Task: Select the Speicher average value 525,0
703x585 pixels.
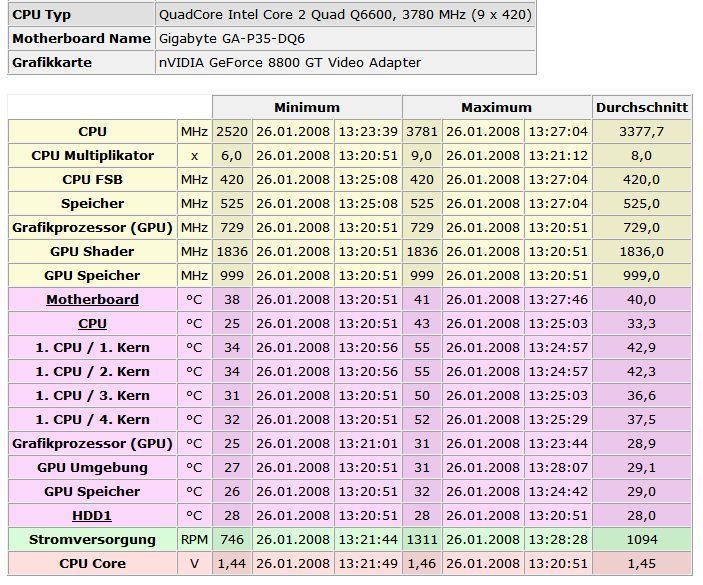Action: click(x=642, y=204)
